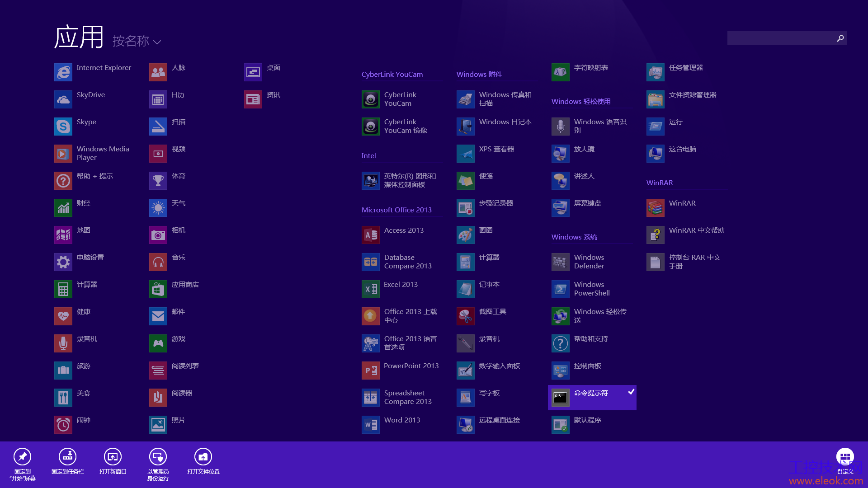Image resolution: width=868 pixels, height=488 pixels.
Task: Open the PowerPoint 2013 icon
Action: [371, 371]
